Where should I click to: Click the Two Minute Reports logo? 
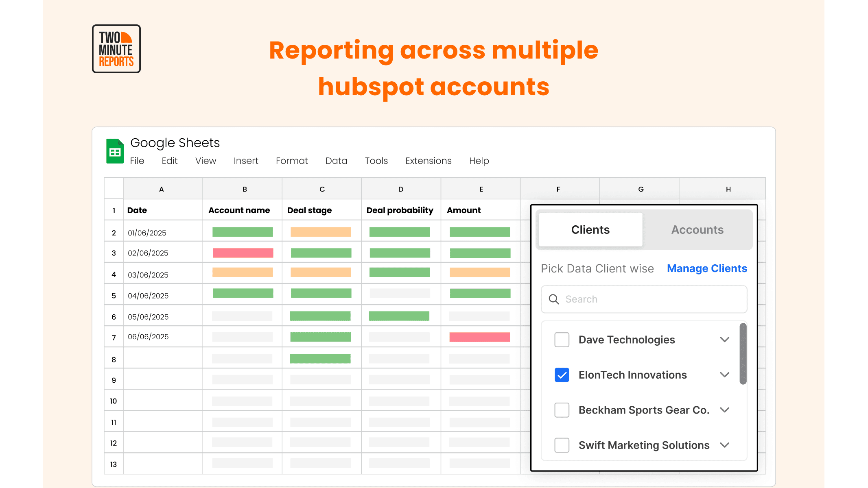pos(116,49)
